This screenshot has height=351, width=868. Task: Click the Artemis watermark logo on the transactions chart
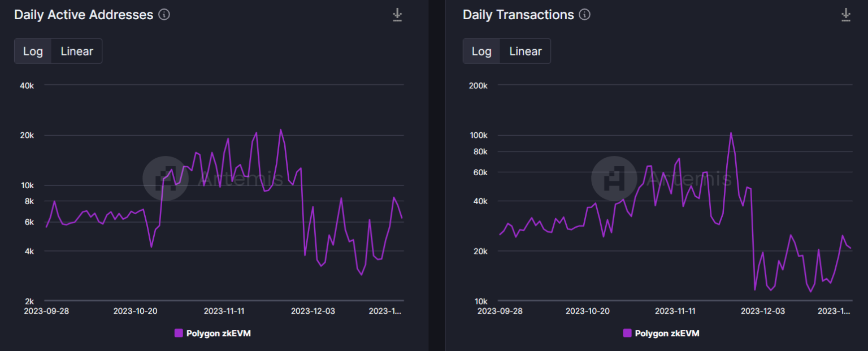tap(614, 179)
